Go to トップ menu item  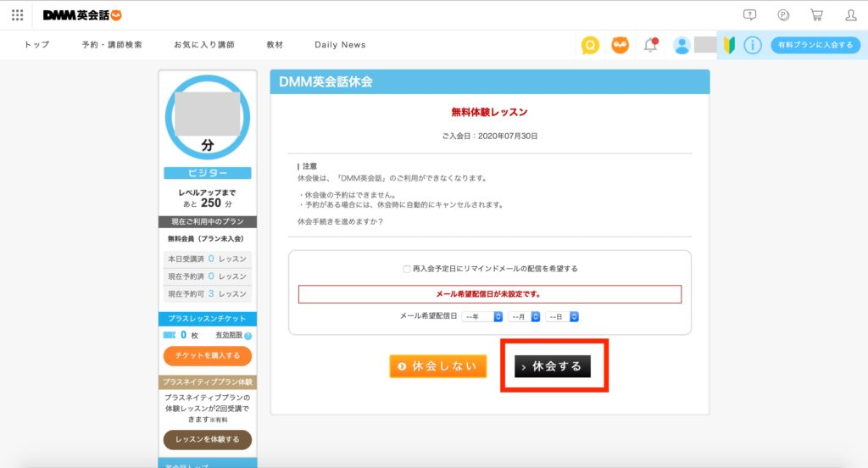pyautogui.click(x=36, y=45)
